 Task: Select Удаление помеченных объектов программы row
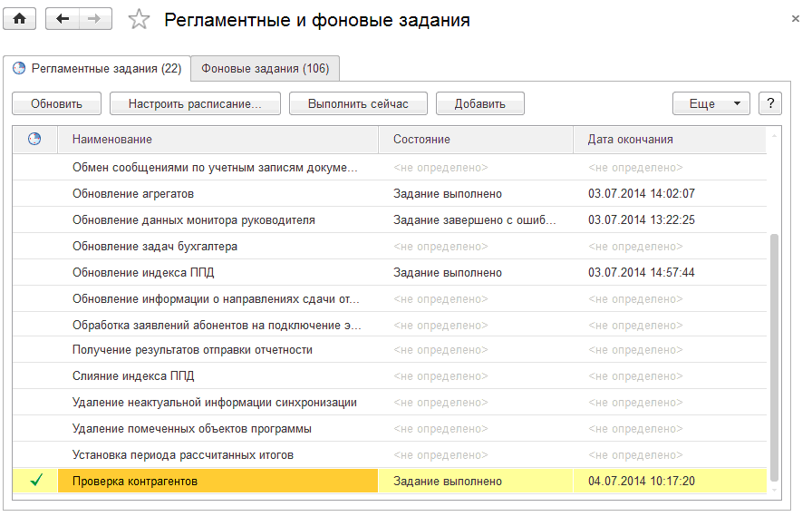(390, 429)
